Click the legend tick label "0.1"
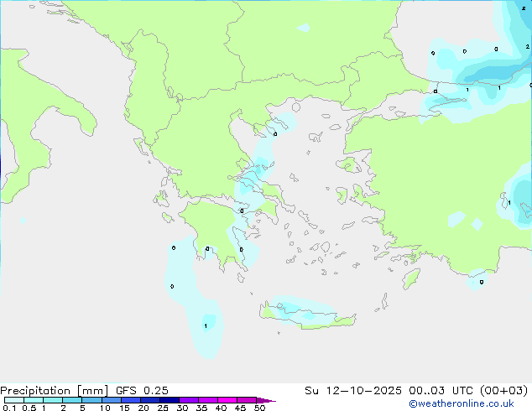 pyautogui.click(x=9, y=408)
